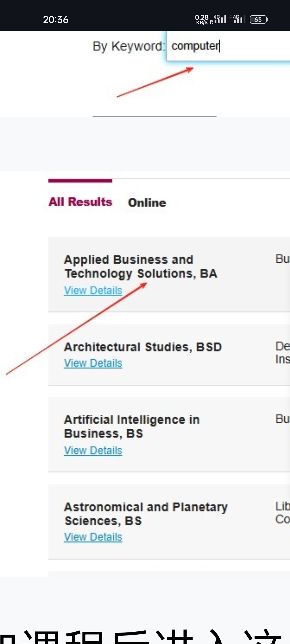Focus the By Keyword search field
Image resolution: width=290 pixels, height=644 pixels.
click(228, 46)
